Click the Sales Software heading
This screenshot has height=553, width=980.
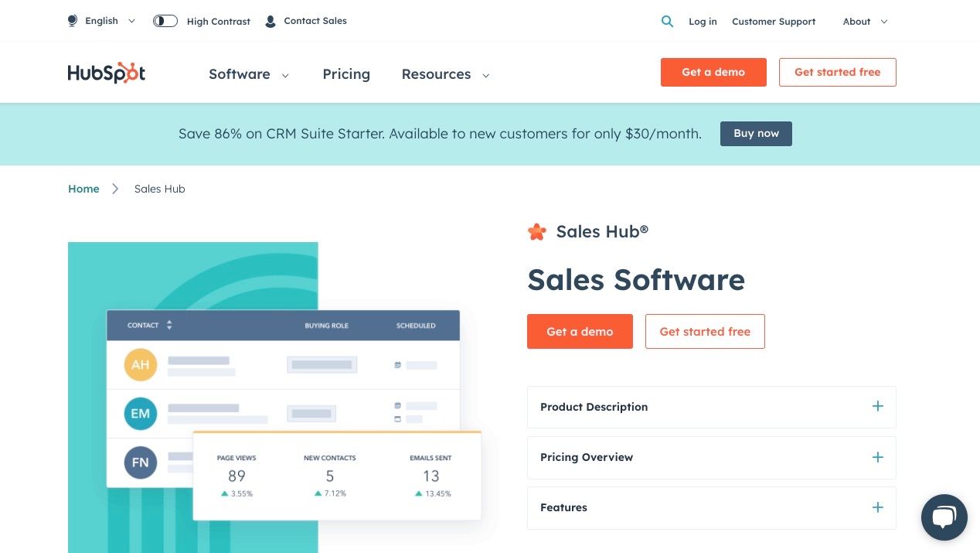point(636,280)
